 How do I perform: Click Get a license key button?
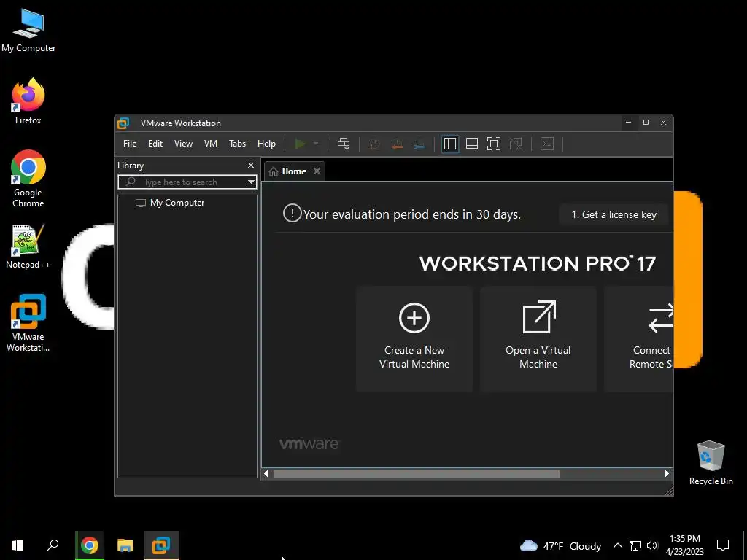pyautogui.click(x=614, y=214)
